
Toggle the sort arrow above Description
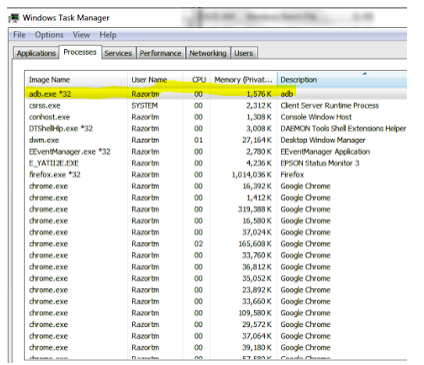tap(365, 73)
